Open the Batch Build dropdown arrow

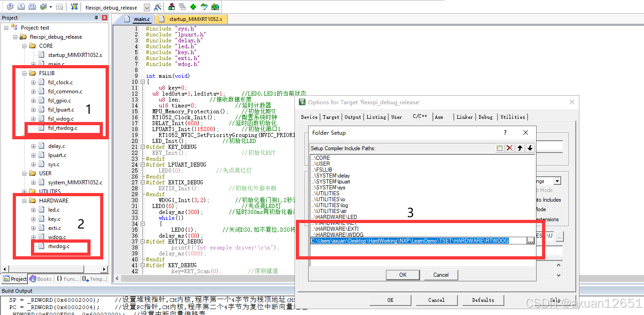[50, 7]
